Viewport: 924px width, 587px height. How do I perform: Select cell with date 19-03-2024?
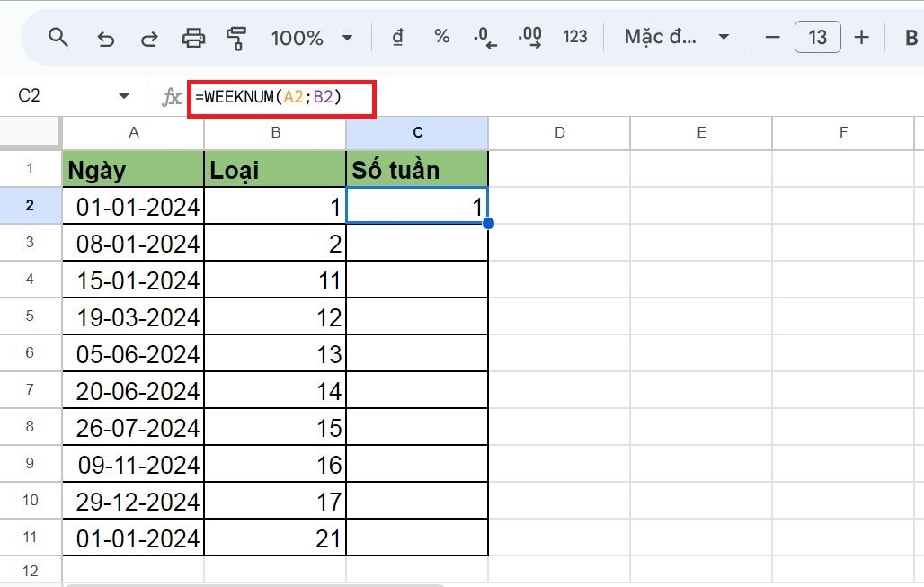click(133, 316)
